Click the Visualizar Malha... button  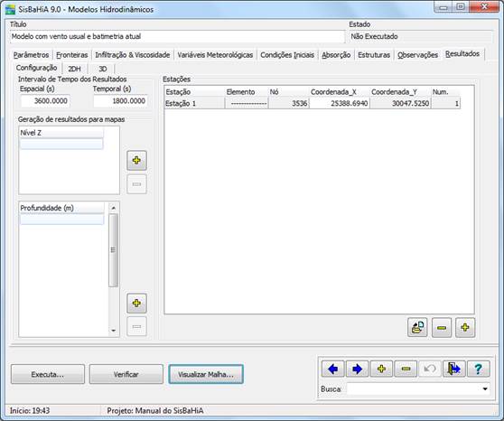pos(206,374)
